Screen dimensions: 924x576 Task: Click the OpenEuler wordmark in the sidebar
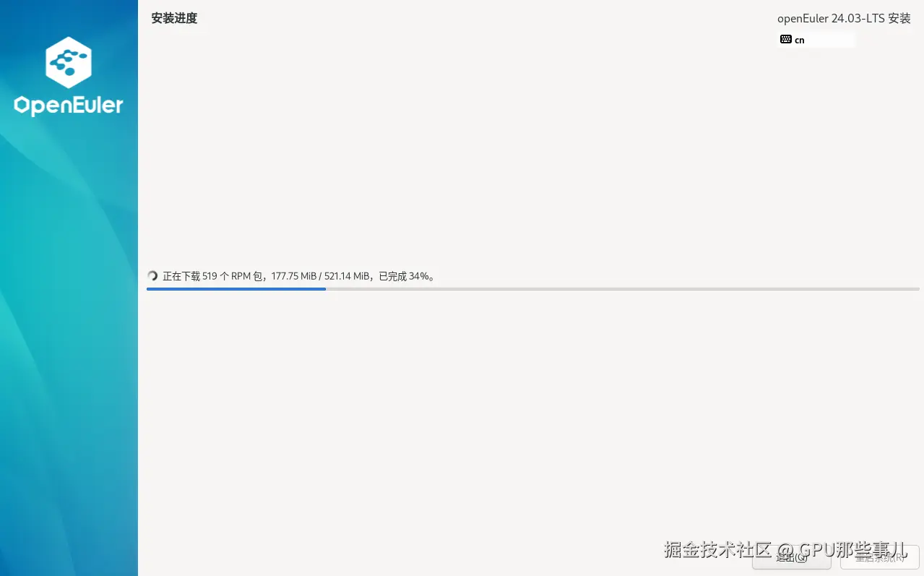68,106
